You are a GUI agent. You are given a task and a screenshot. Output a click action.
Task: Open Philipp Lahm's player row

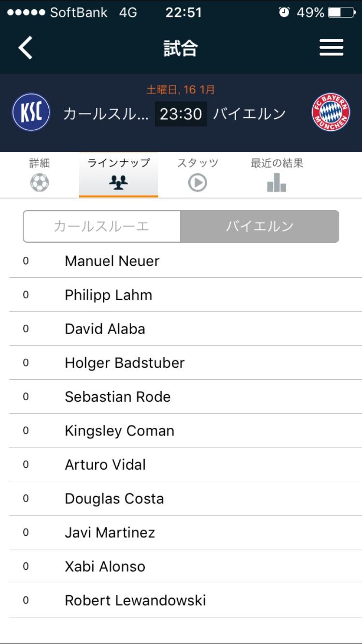pyautogui.click(x=108, y=295)
